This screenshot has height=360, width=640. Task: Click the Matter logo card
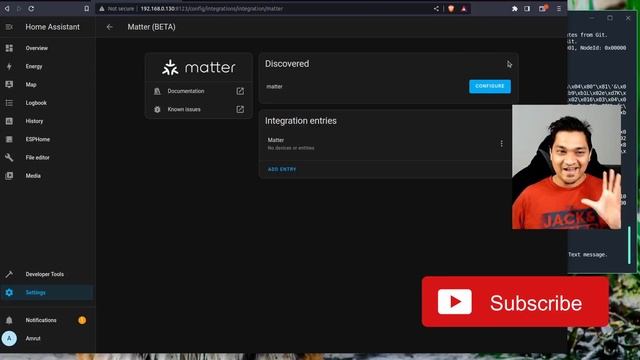pyautogui.click(x=199, y=67)
